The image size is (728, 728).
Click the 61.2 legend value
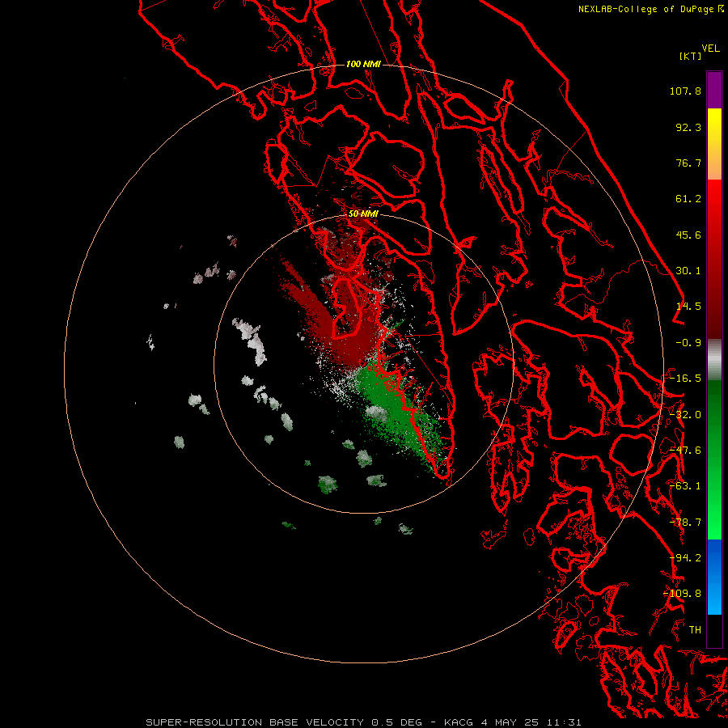point(688,199)
